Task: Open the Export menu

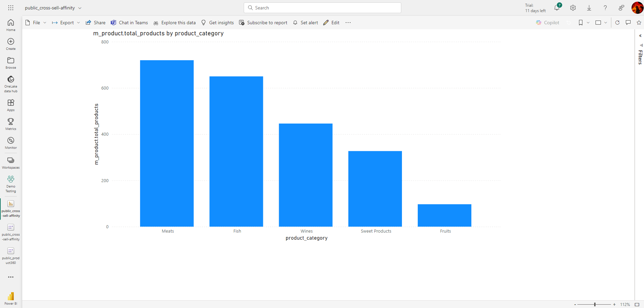Action: (66, 23)
